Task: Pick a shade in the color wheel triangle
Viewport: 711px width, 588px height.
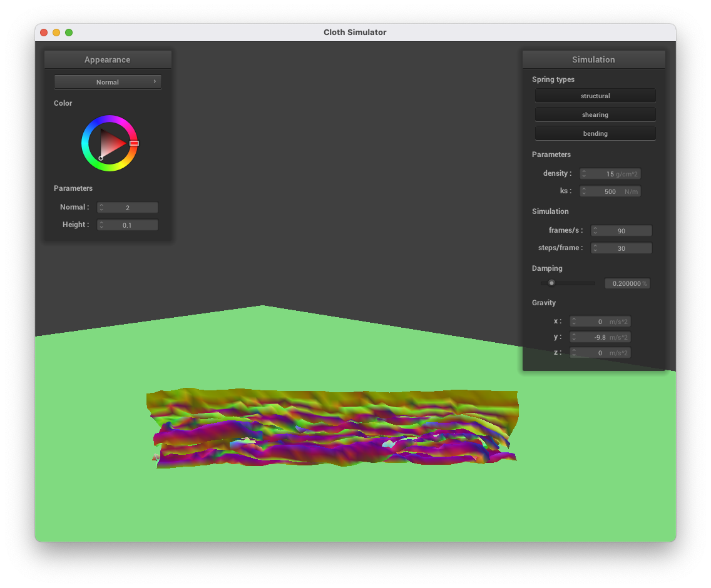Action: pos(110,143)
